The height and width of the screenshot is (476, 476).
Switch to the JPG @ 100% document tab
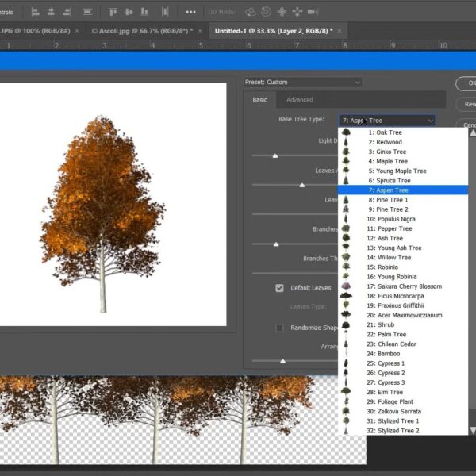click(35, 31)
